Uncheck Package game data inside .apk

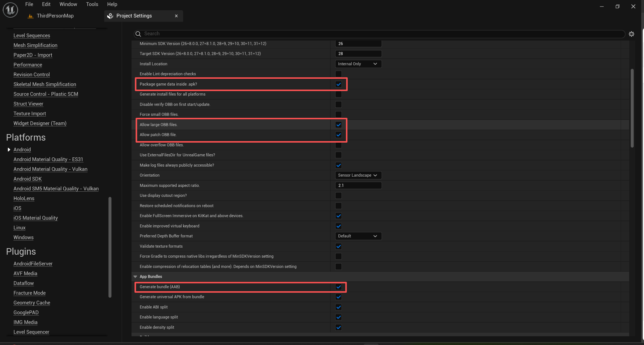click(338, 84)
